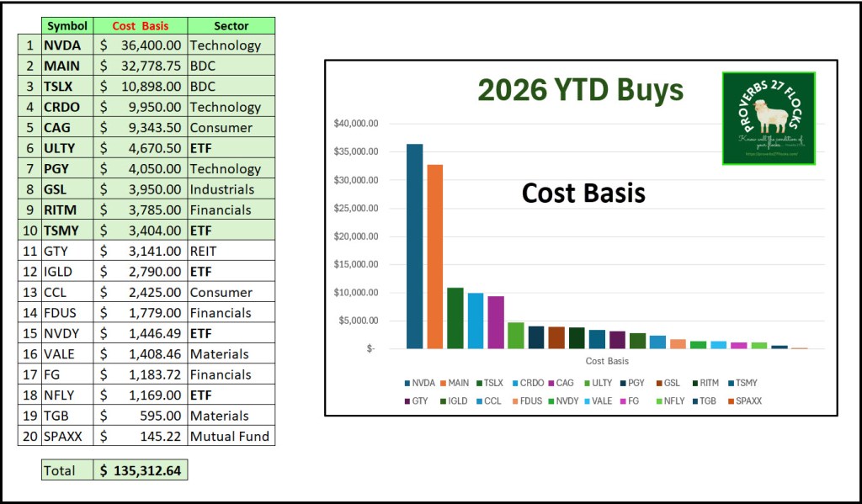Click the GTY legend marker

point(408,401)
